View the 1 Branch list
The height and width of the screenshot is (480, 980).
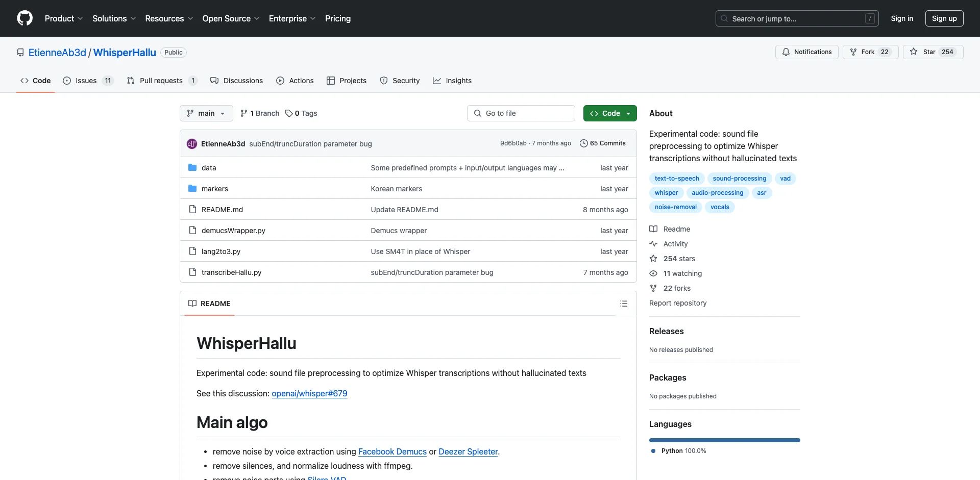260,113
